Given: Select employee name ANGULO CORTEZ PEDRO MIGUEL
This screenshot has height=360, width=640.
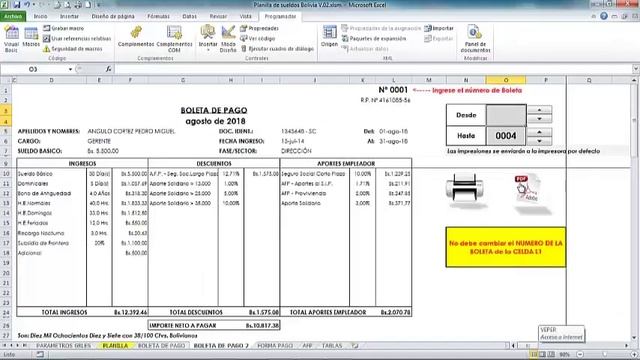Looking at the screenshot, I should [x=131, y=131].
